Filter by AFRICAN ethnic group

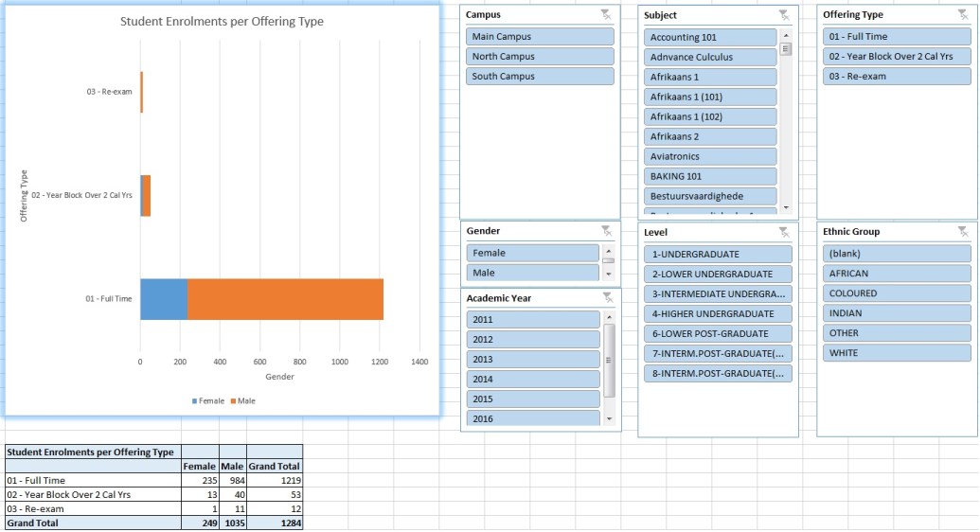click(896, 274)
